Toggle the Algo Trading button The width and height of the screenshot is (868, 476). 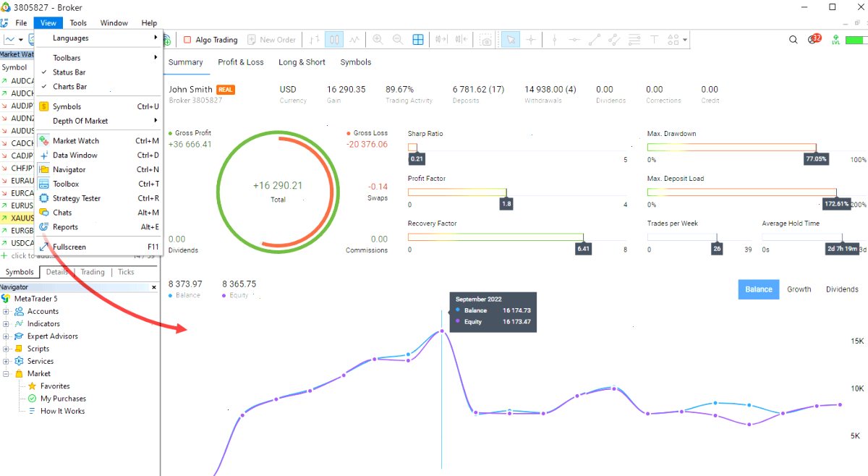pos(210,40)
